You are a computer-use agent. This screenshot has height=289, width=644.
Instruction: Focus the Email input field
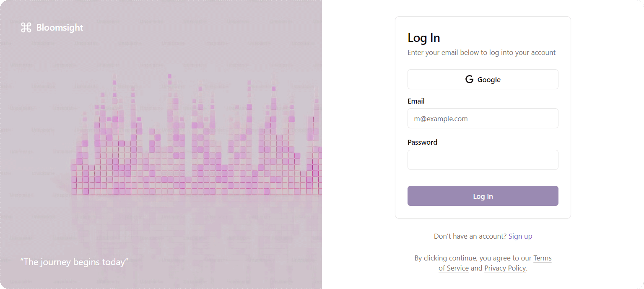(x=483, y=118)
